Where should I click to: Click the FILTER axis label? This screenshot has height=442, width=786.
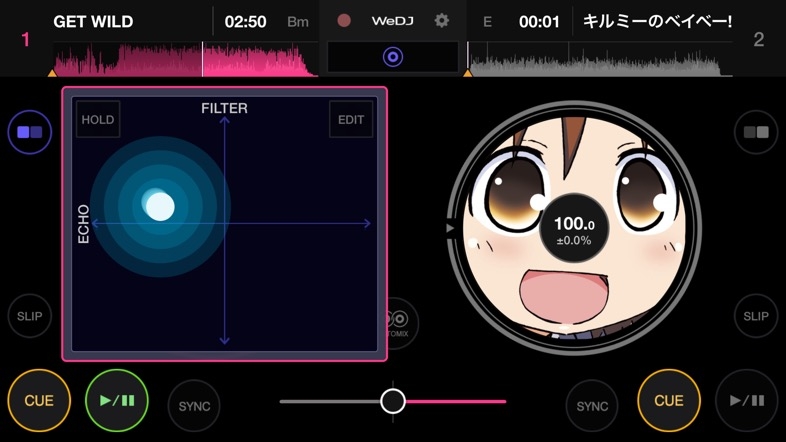pos(224,108)
